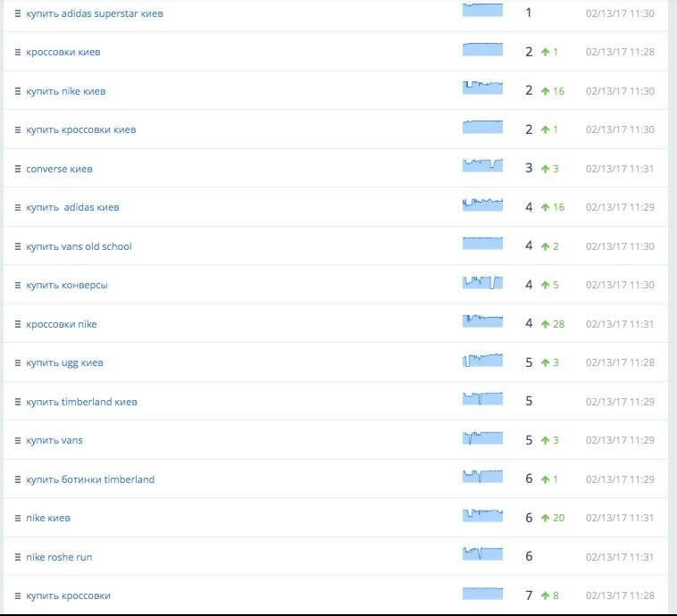Image resolution: width=677 pixels, height=616 pixels.
Task: Click the trend sparkline for 'купить nike киев'
Action: click(x=482, y=88)
